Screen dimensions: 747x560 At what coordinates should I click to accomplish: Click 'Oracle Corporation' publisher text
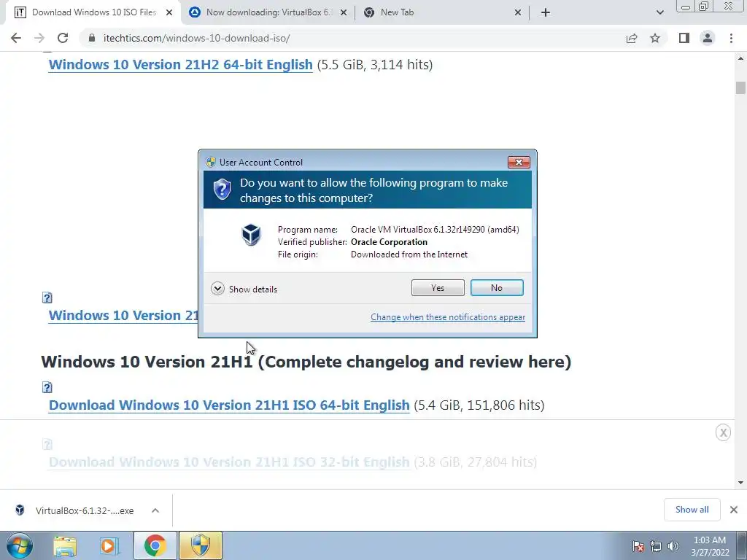click(389, 242)
